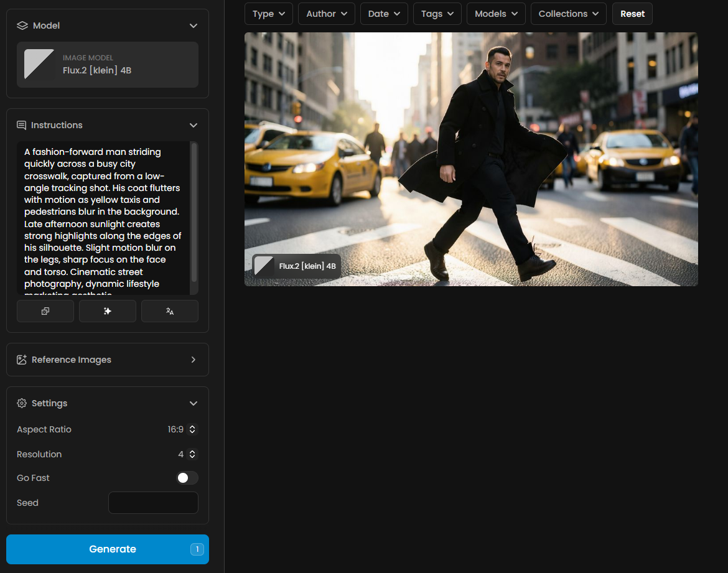Screen dimensions: 728x573
Task: Click the Instructions chat icon
Action: point(22,125)
